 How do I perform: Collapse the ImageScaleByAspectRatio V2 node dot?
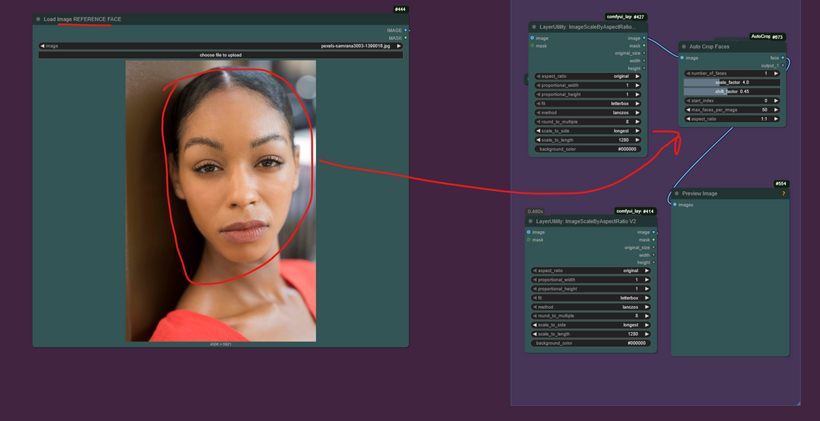531,222
